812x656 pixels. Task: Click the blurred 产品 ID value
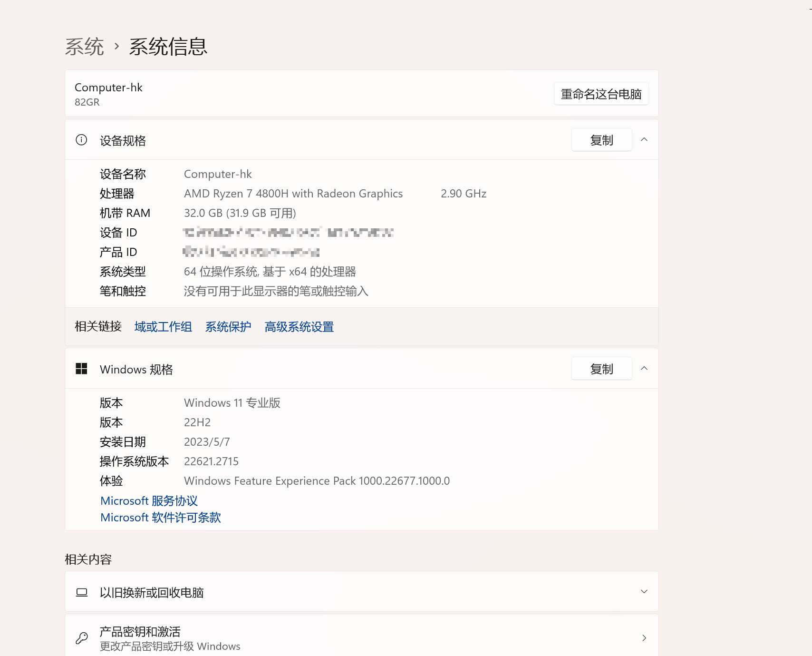[x=251, y=251]
